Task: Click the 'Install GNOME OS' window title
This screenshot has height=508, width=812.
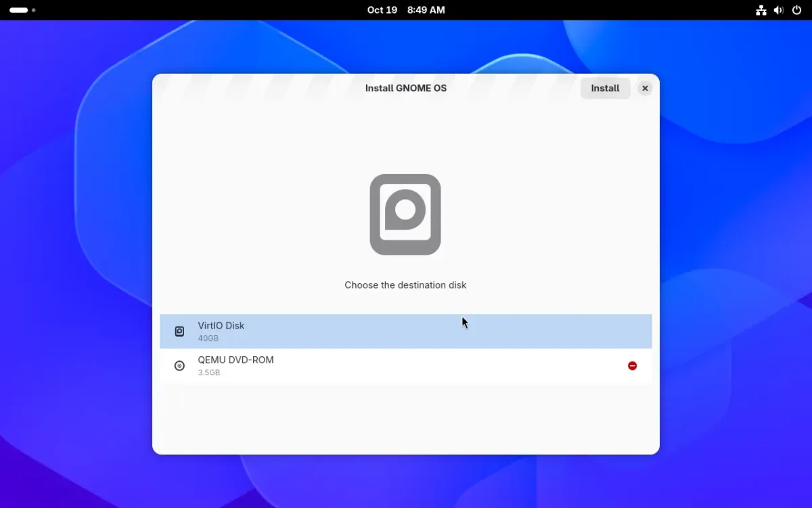Action: (406, 88)
